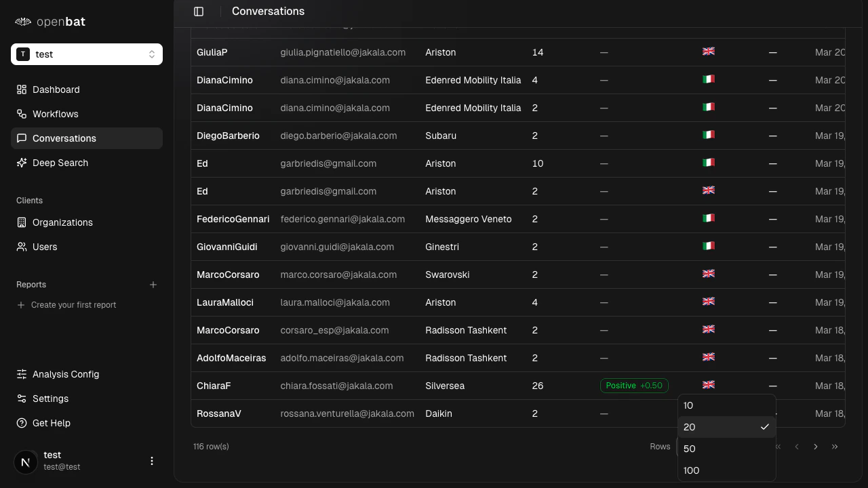Open Workflows via its sidebar icon
868x488 pixels.
[22, 114]
